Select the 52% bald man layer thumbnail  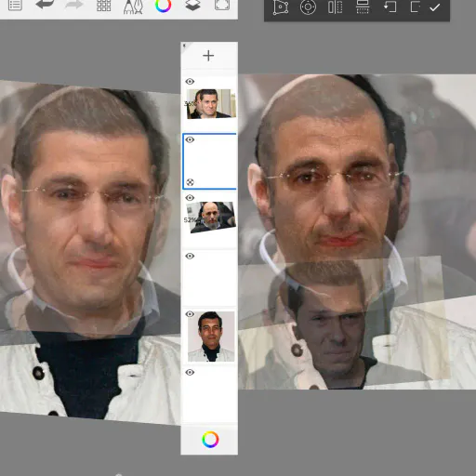(211, 218)
